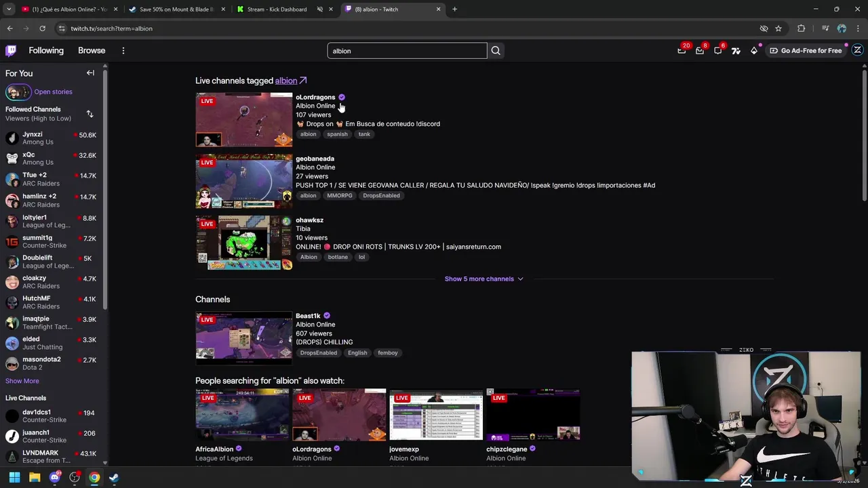Click the Twitch home logo
The image size is (868, 488).
(11, 51)
